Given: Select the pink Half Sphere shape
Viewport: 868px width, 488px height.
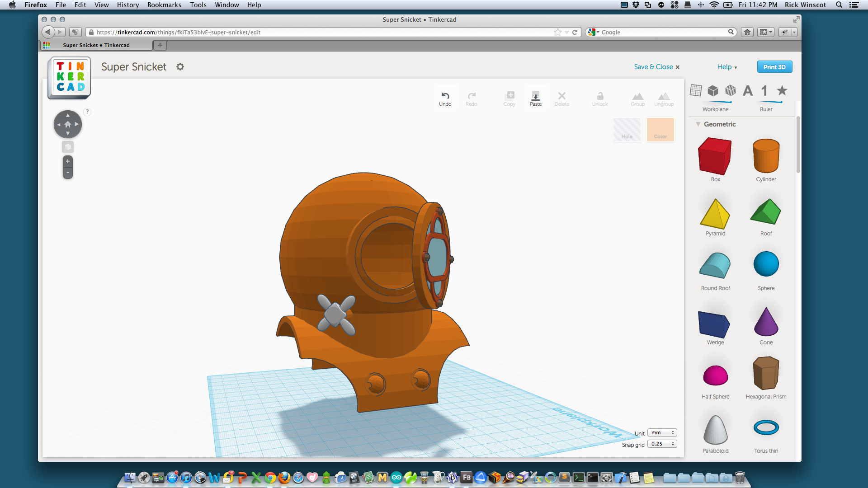Looking at the screenshot, I should (715, 375).
